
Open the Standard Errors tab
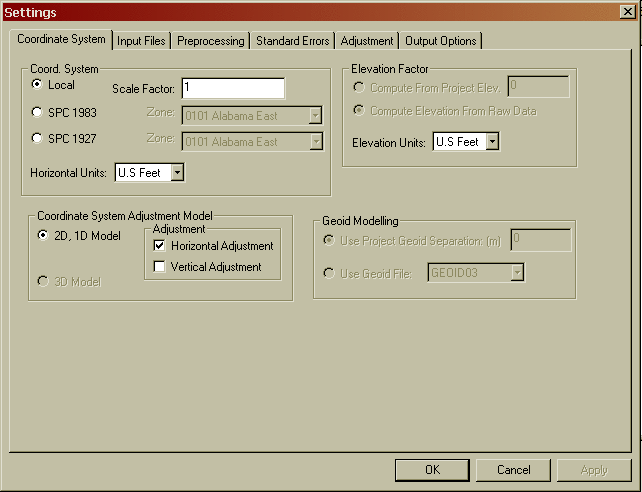[293, 41]
